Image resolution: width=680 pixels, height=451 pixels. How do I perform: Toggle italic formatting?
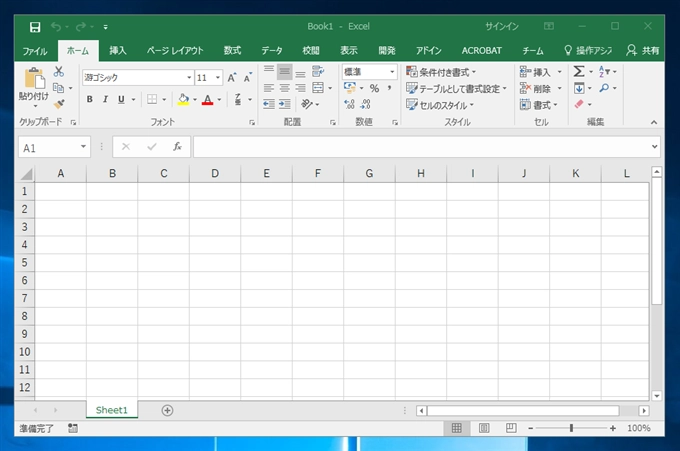105,99
